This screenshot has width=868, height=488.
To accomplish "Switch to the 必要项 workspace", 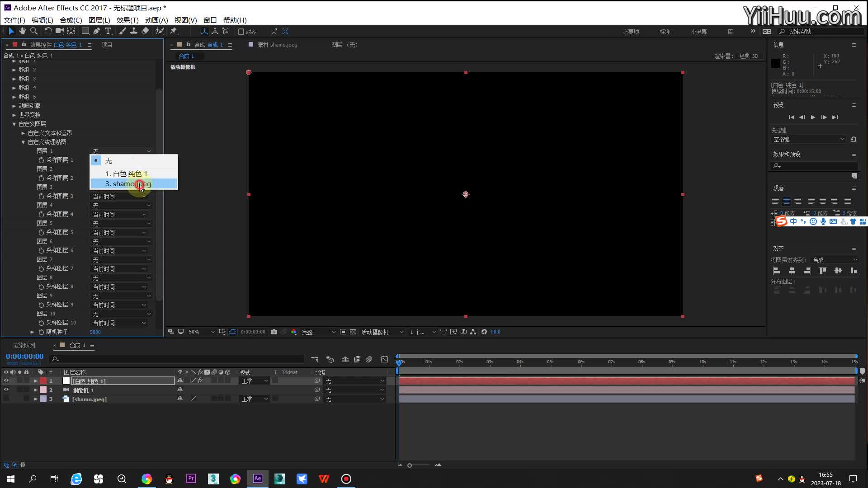I will (631, 32).
